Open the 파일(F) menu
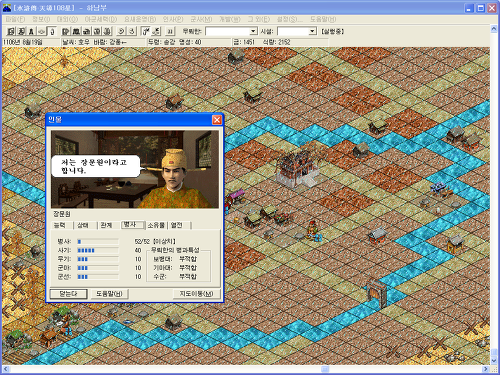This screenshot has width=500, height=375. [15, 19]
